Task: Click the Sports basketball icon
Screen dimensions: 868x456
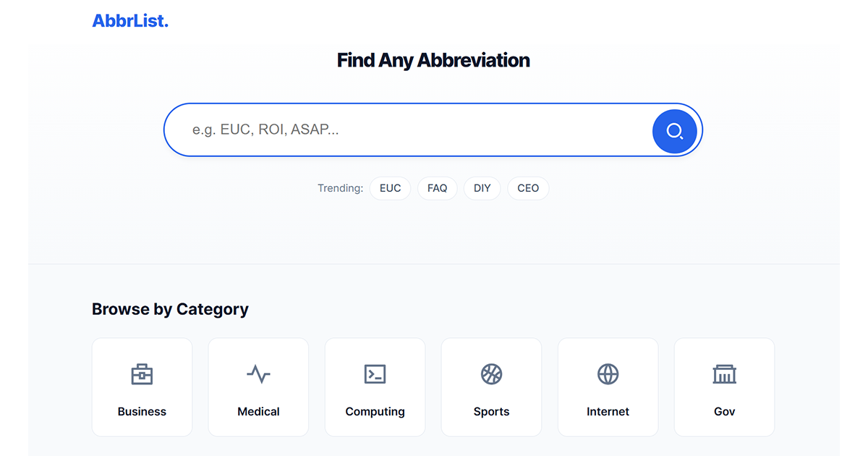Action: [x=491, y=374]
